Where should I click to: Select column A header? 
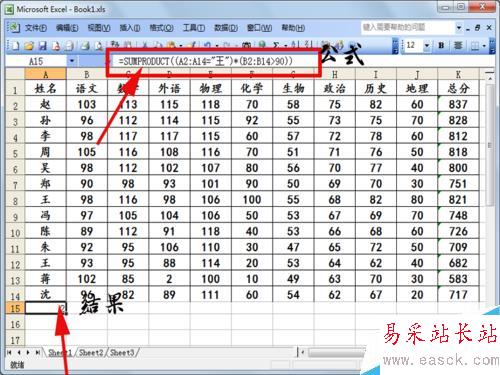[x=46, y=74]
